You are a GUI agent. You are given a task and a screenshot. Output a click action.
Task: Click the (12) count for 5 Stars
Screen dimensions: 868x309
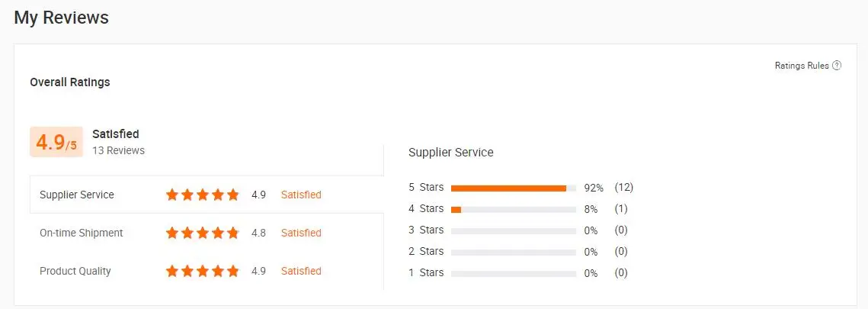(x=624, y=187)
